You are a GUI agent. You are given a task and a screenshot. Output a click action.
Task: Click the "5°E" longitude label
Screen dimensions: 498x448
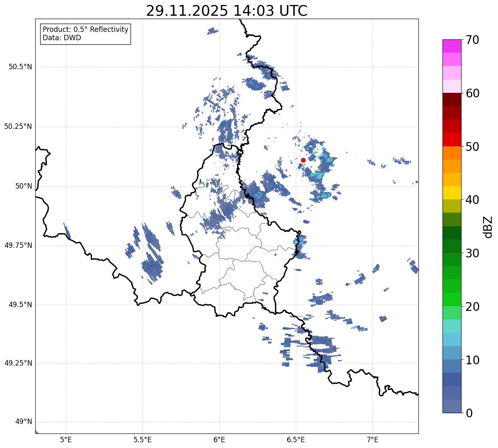pos(66,439)
